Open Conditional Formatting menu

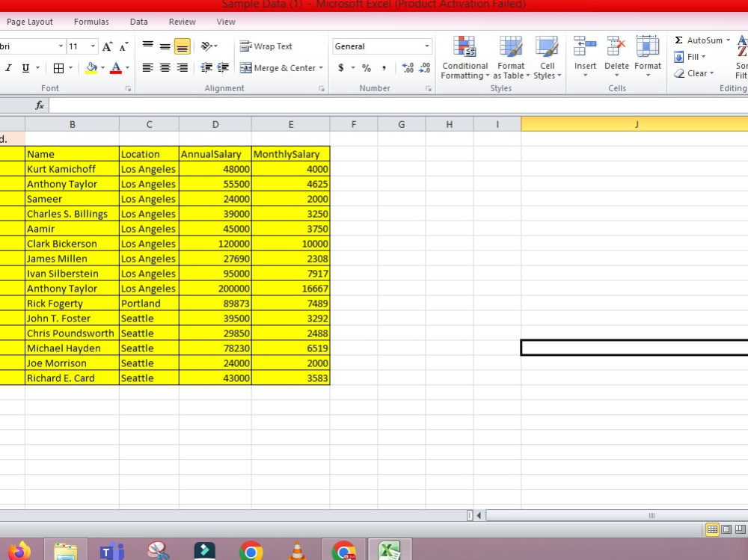coord(465,58)
